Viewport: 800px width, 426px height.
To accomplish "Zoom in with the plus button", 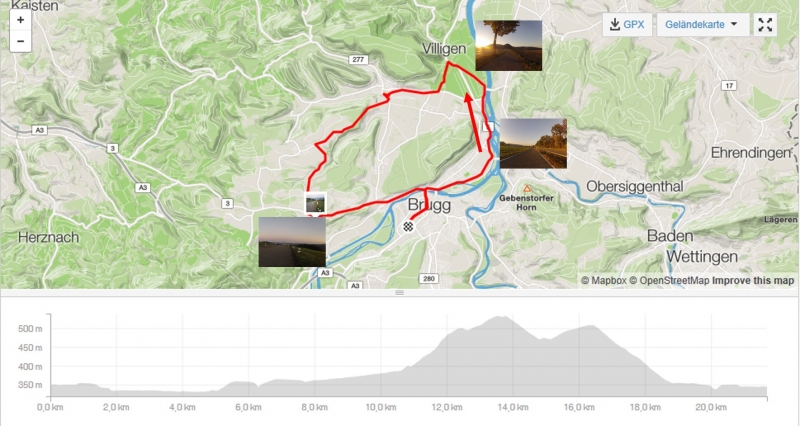I will pos(20,20).
